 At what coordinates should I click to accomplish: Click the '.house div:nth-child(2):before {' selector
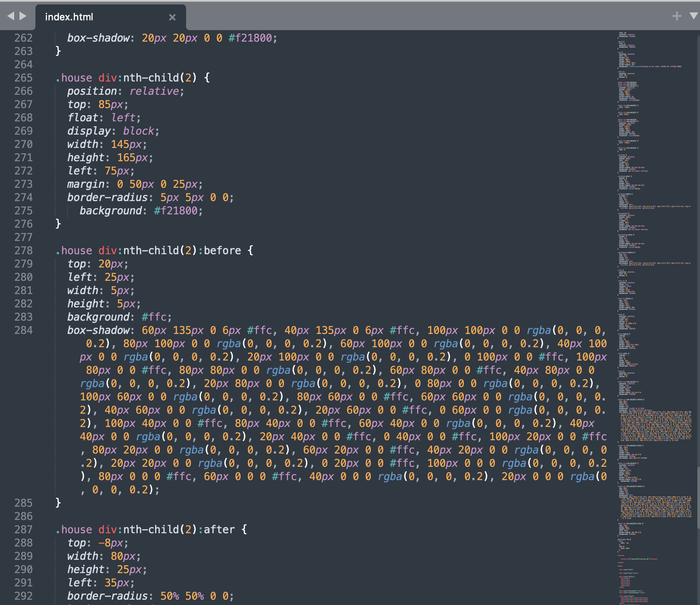click(155, 251)
